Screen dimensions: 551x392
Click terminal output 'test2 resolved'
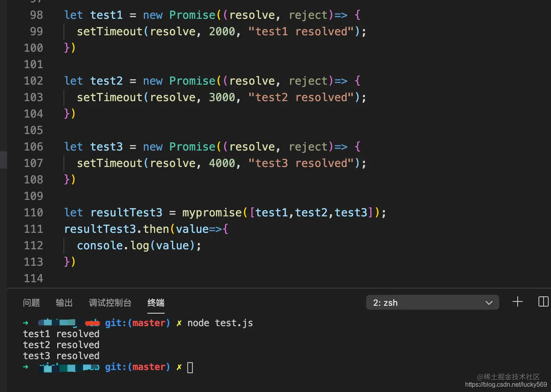pos(61,345)
